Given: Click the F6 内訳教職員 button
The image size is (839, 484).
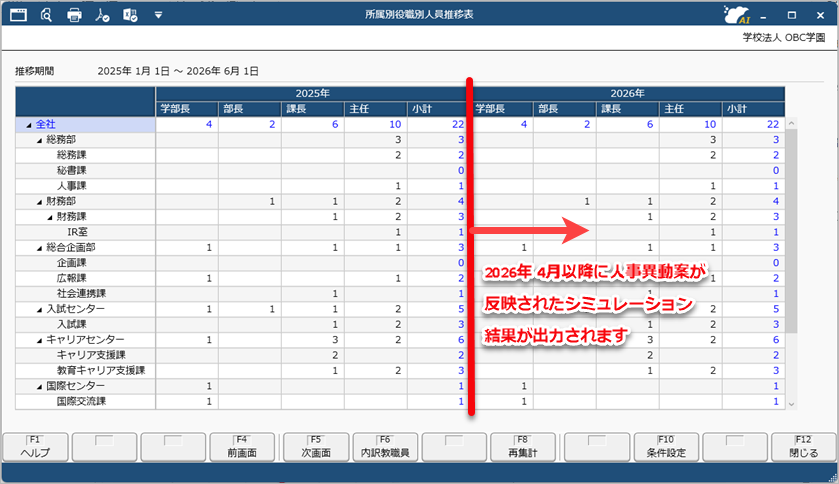Looking at the screenshot, I should pos(385,447).
